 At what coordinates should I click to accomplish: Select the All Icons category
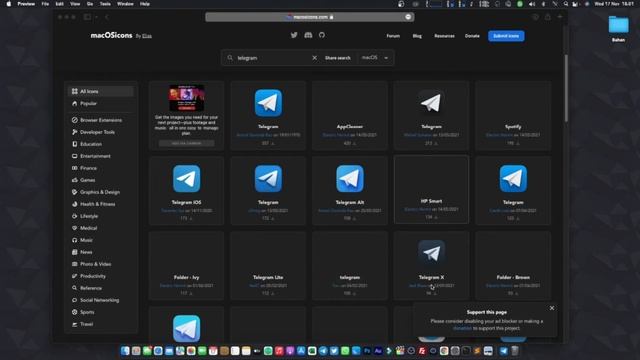[100, 91]
